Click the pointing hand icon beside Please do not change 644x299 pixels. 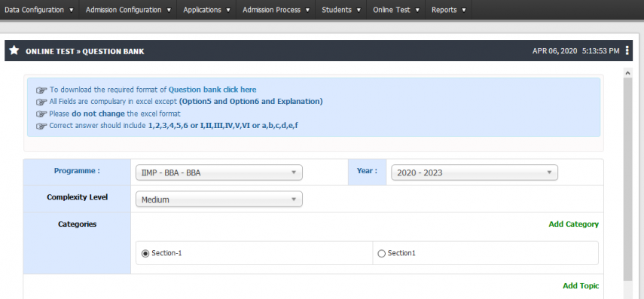click(41, 114)
